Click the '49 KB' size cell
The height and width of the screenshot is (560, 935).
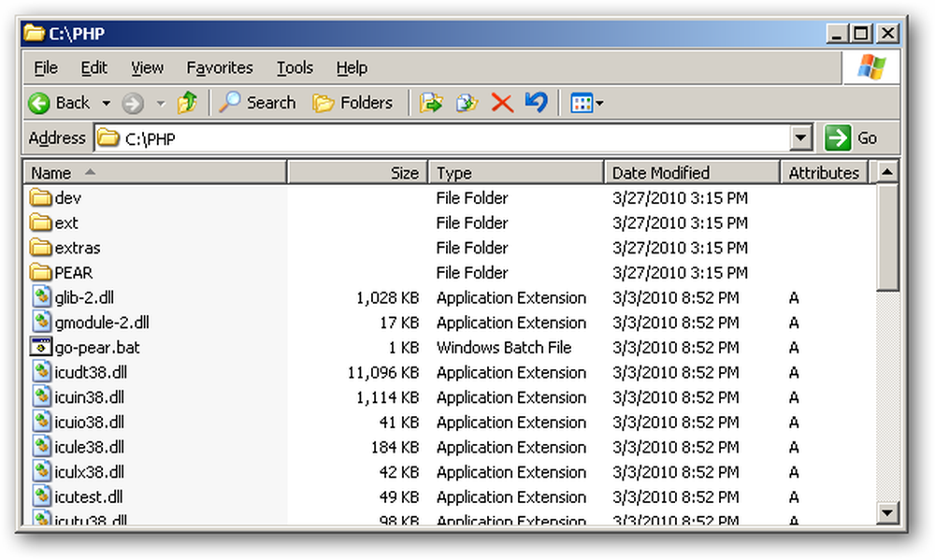coord(399,496)
